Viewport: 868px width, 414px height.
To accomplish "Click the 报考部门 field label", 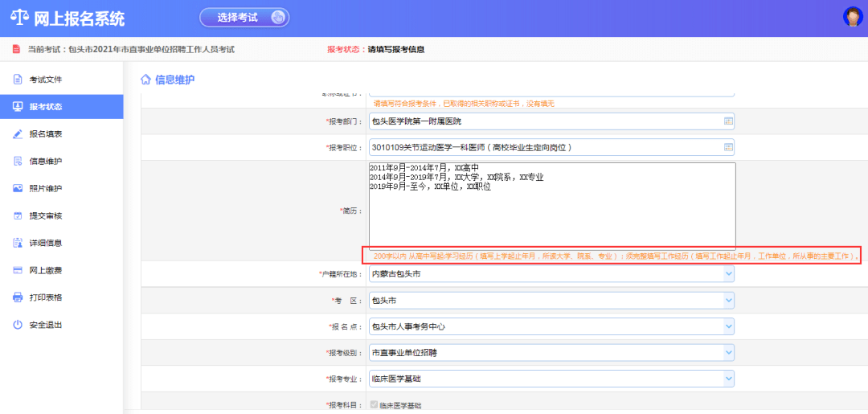I will click(344, 121).
